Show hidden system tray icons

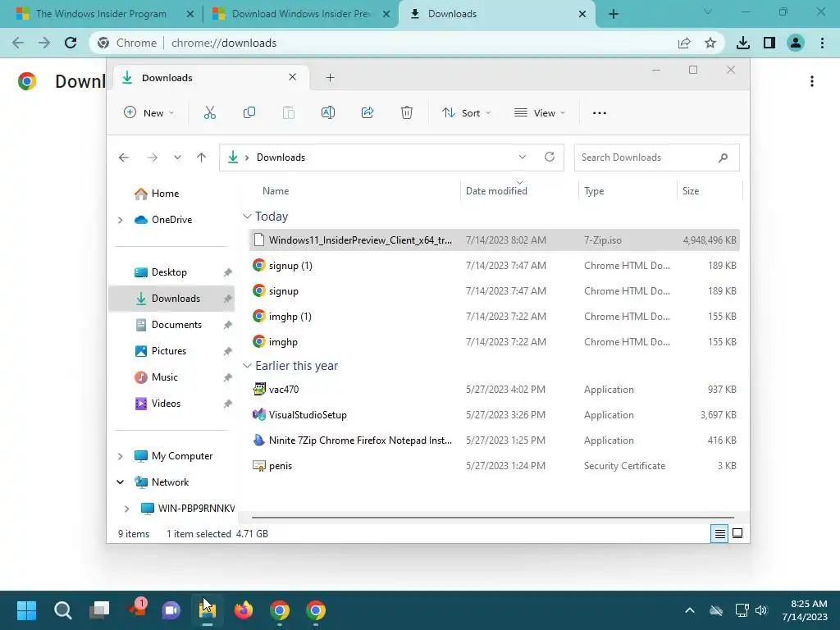(x=690, y=610)
